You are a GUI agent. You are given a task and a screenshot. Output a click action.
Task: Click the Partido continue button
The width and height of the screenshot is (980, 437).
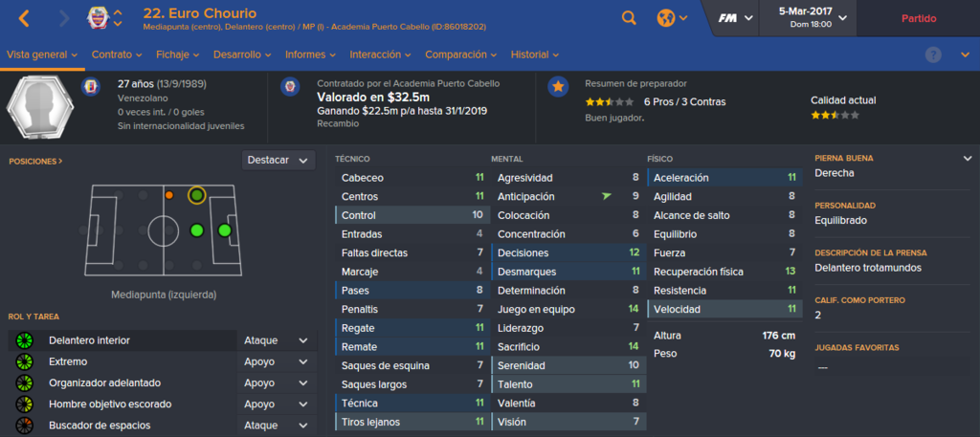pos(919,19)
